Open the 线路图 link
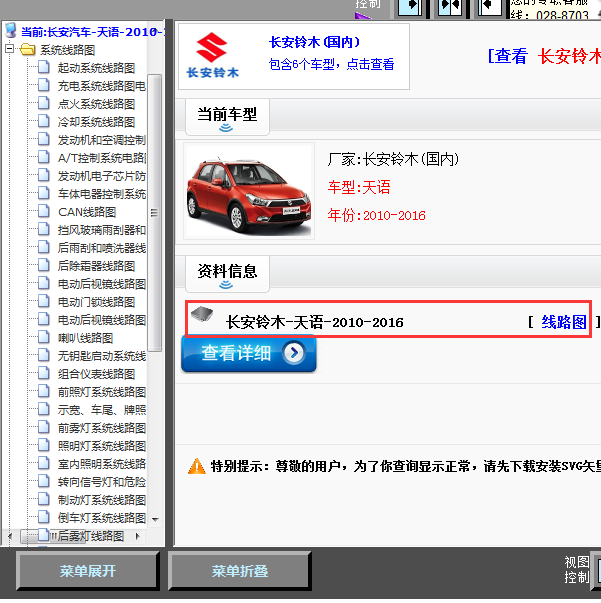601x603 pixels. pos(564,322)
